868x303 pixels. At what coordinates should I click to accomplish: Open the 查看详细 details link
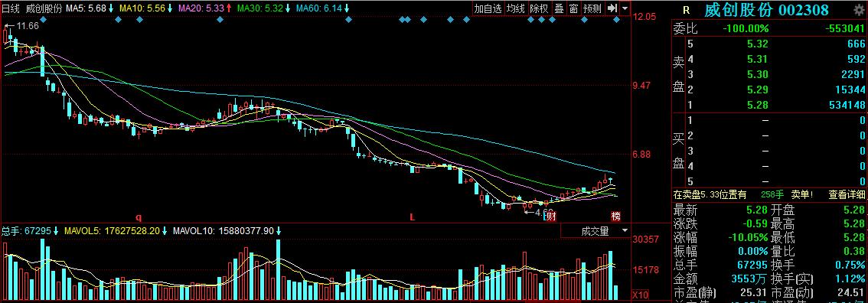pos(847,194)
